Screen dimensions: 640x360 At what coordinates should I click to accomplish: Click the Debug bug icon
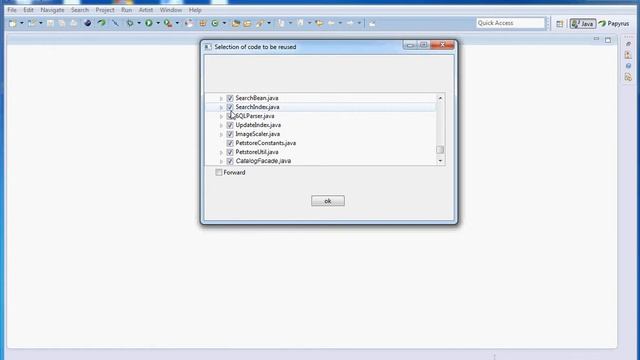pos(130,23)
